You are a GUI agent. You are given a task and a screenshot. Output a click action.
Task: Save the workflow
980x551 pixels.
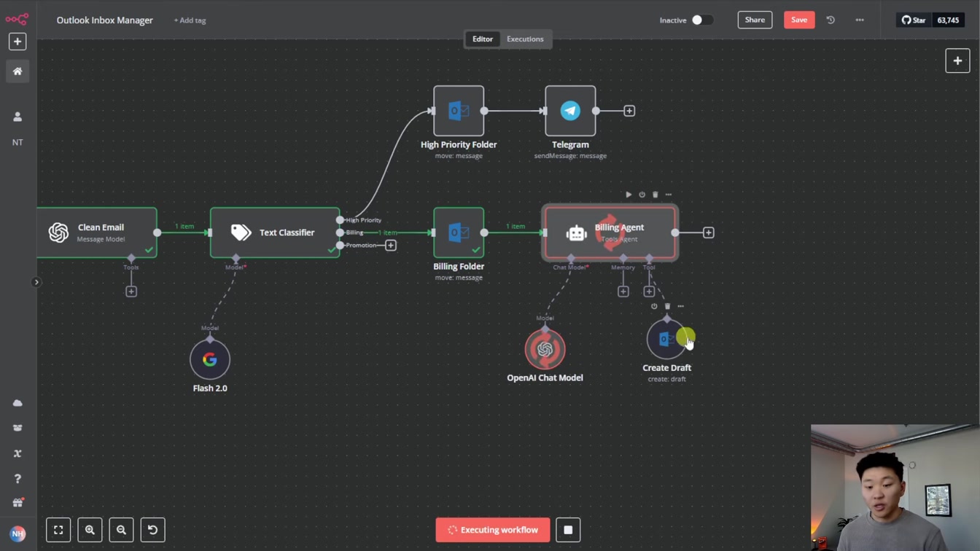click(x=799, y=20)
